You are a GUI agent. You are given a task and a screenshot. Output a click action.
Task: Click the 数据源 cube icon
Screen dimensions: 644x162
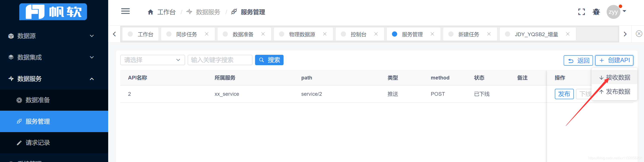point(11,36)
